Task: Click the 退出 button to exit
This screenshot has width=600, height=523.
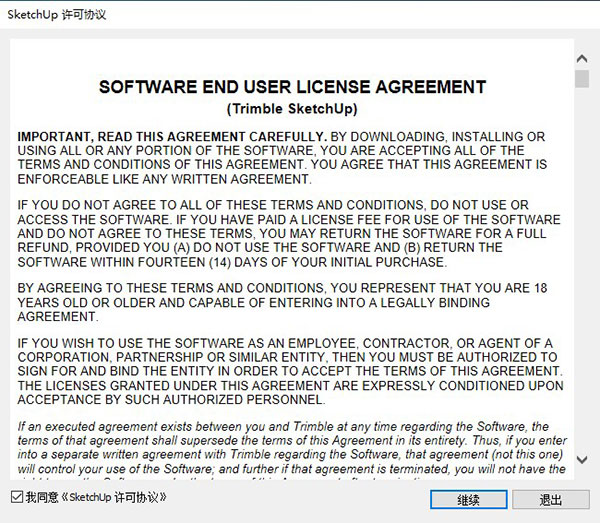Action: click(551, 499)
